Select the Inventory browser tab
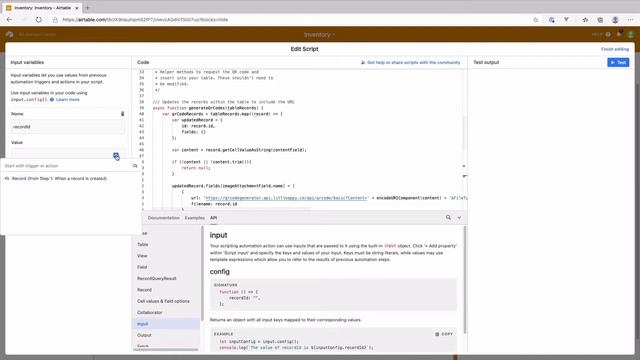Image resolution: width=640 pixels, height=360 pixels. pyautogui.click(x=42, y=8)
